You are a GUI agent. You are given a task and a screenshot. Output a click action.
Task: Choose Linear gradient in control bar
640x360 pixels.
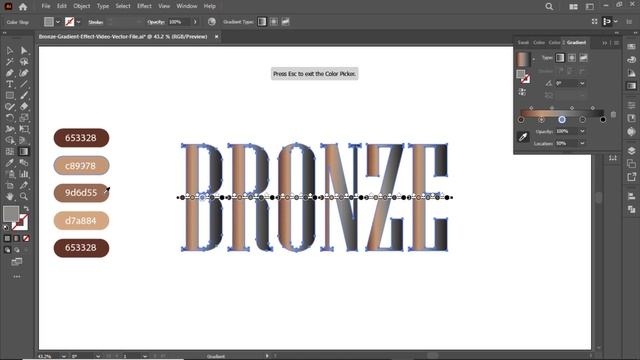point(262,22)
